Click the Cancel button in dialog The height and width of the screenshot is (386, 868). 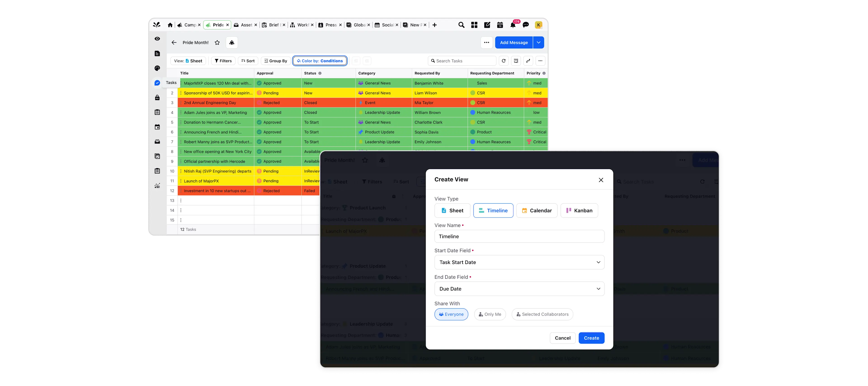click(562, 338)
